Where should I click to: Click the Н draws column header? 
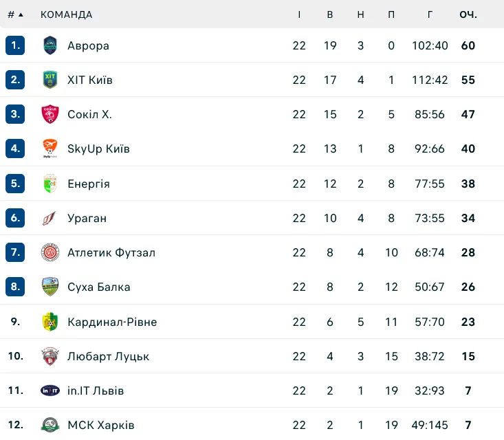coord(361,14)
